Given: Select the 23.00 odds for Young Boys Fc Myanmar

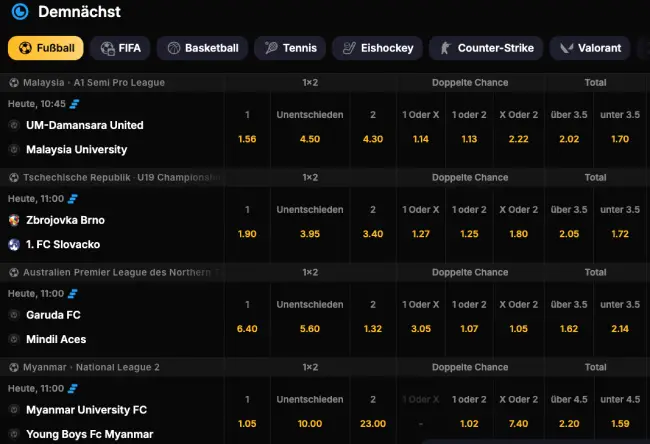Looking at the screenshot, I should 373,424.
